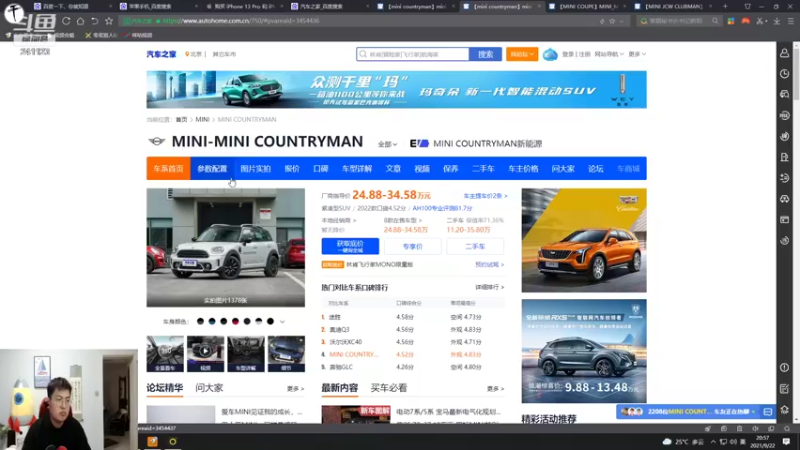Click MINI COUNTRYMAN新能源 link
The image size is (800, 450).
(488, 144)
